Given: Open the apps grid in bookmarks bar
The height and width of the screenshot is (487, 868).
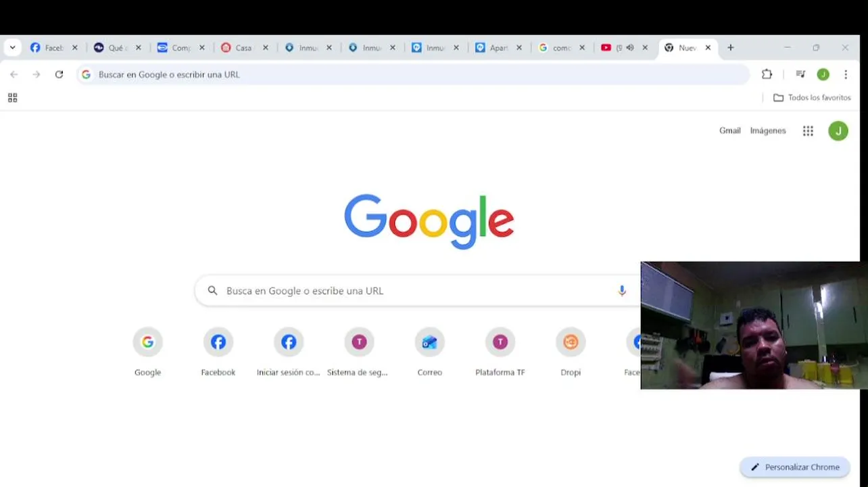Looking at the screenshot, I should pyautogui.click(x=12, y=98).
